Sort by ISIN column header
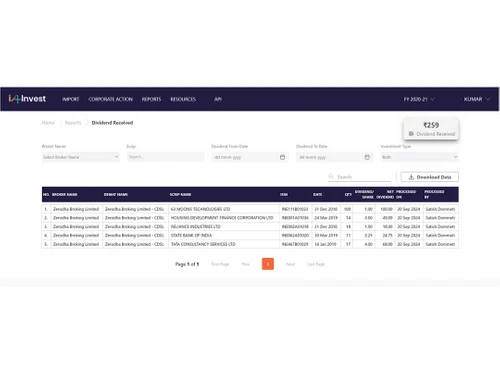This screenshot has width=500, height=375. coord(284,194)
